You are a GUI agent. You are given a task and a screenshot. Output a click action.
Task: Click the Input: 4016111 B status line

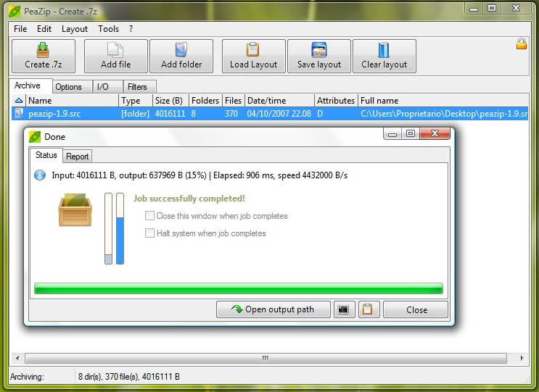coord(199,175)
